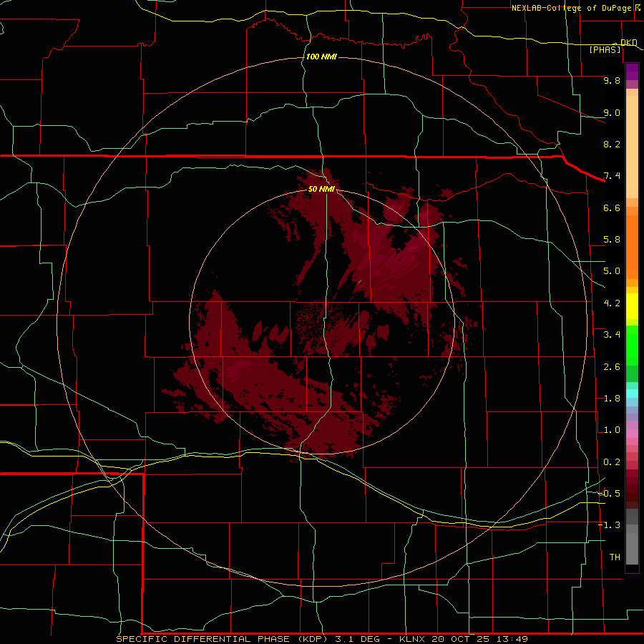644x644 pixels.
Task: Click the KLNX radar site identifier
Action: (x=412, y=639)
